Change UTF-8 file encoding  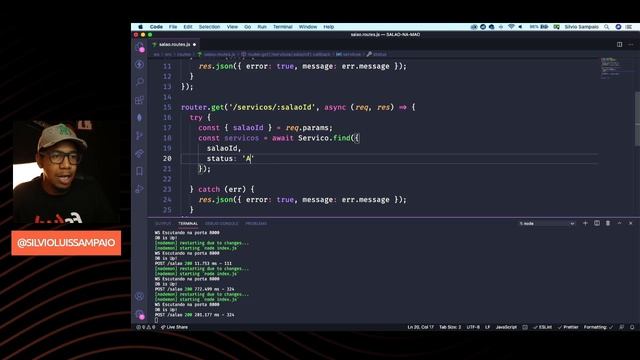pos(473,327)
